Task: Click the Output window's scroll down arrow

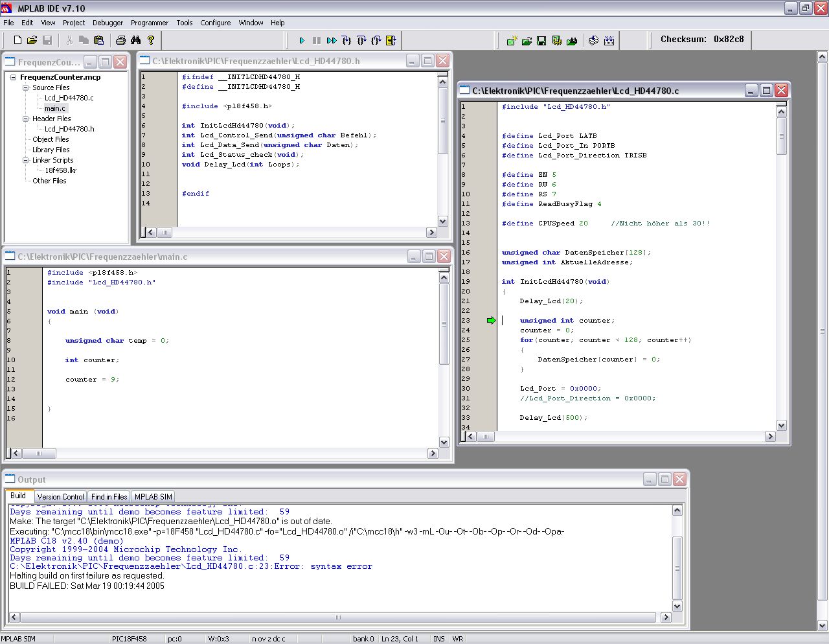Action: click(x=677, y=606)
